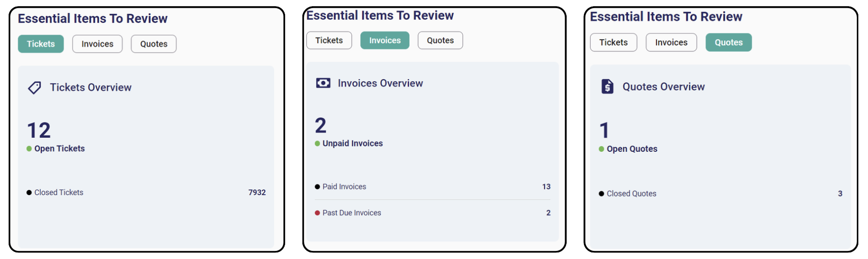The image size is (868, 259).
Task: Switch to Quotes tab in Invoices Overview card
Action: [440, 41]
